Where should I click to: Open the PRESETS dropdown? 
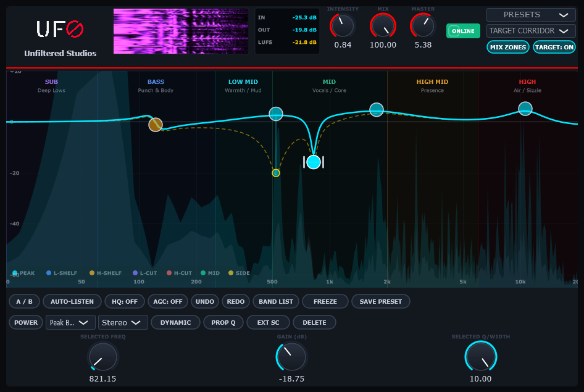click(531, 15)
